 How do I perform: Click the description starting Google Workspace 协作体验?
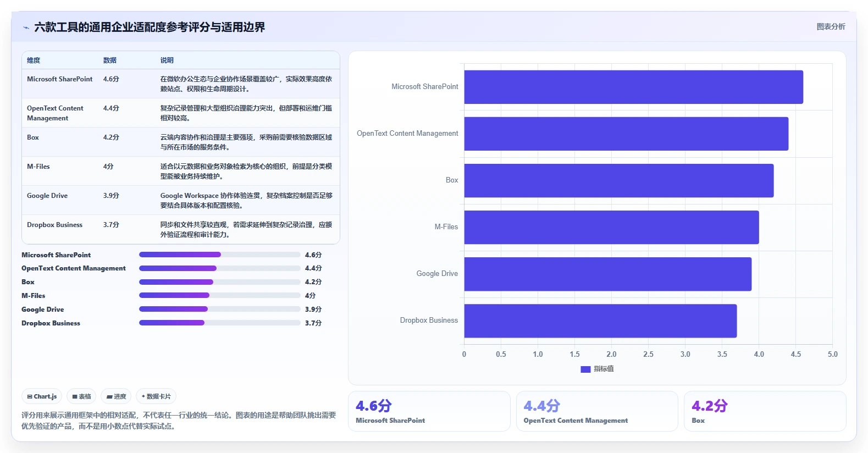[246, 201]
